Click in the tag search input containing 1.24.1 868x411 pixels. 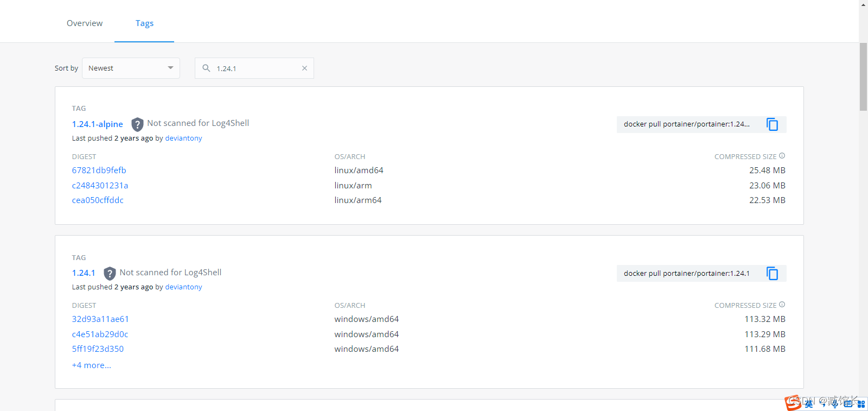click(x=255, y=68)
